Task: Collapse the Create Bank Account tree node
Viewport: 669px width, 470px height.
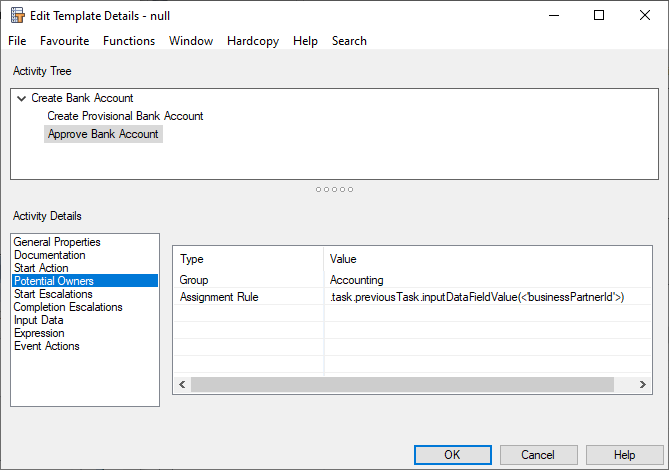Action: point(22,98)
